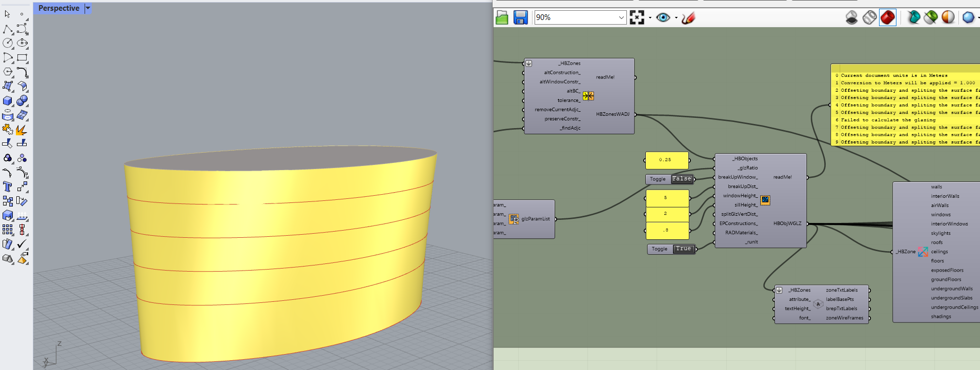Click the zoneTxtLabels output
The height and width of the screenshot is (370, 980).
[x=842, y=290]
